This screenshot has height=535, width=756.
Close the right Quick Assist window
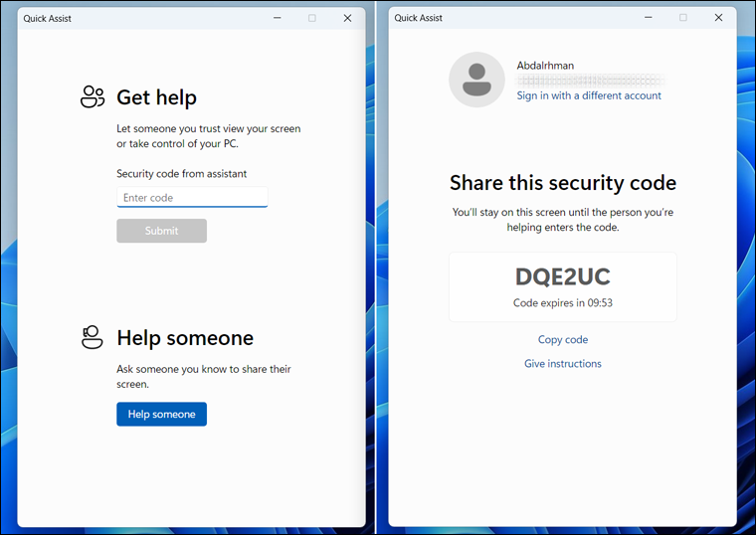(x=718, y=17)
